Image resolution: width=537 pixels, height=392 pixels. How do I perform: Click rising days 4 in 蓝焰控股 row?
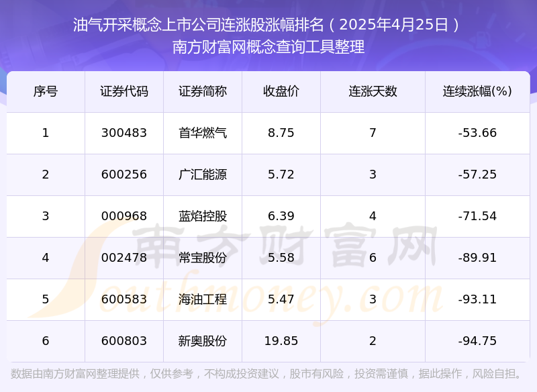click(373, 216)
